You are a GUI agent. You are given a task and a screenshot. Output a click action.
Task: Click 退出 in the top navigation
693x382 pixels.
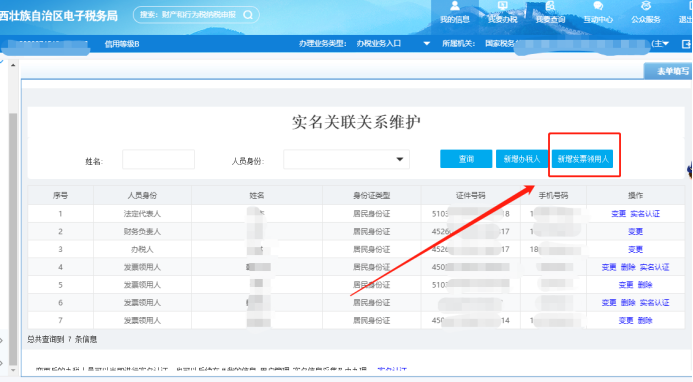685,19
